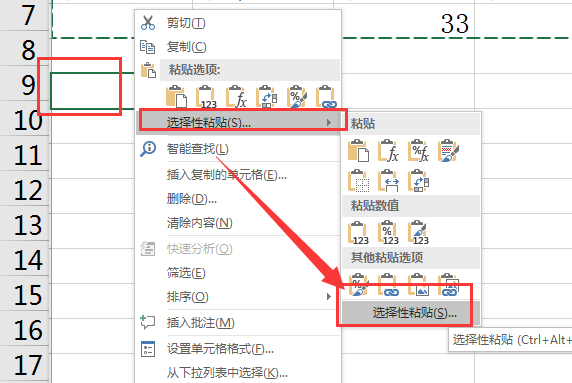Image resolution: width=572 pixels, height=383 pixels.
Task: Click 复制(C) menu entry
Action: point(186,47)
